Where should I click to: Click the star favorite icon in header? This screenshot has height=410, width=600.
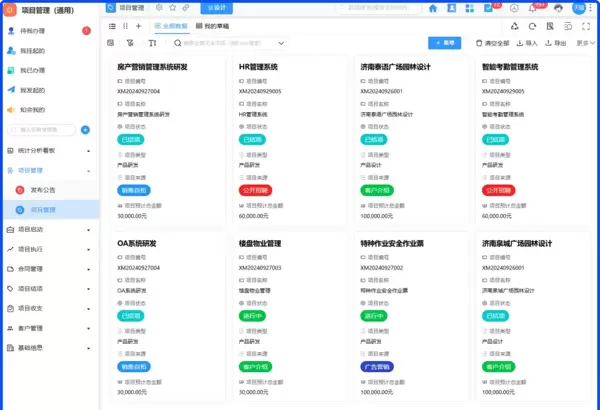172,7
